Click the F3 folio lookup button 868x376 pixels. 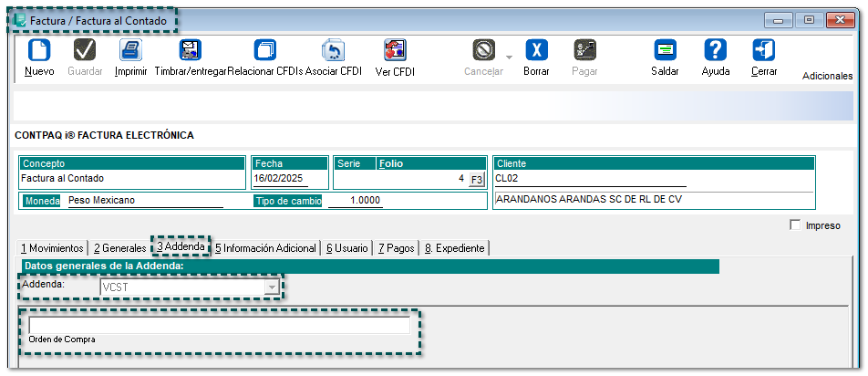476,180
